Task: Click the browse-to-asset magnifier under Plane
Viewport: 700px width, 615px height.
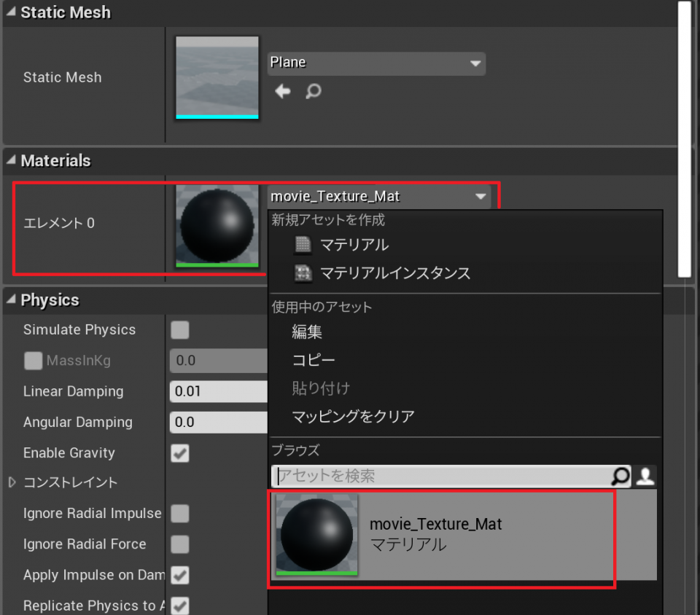Action: tap(314, 91)
